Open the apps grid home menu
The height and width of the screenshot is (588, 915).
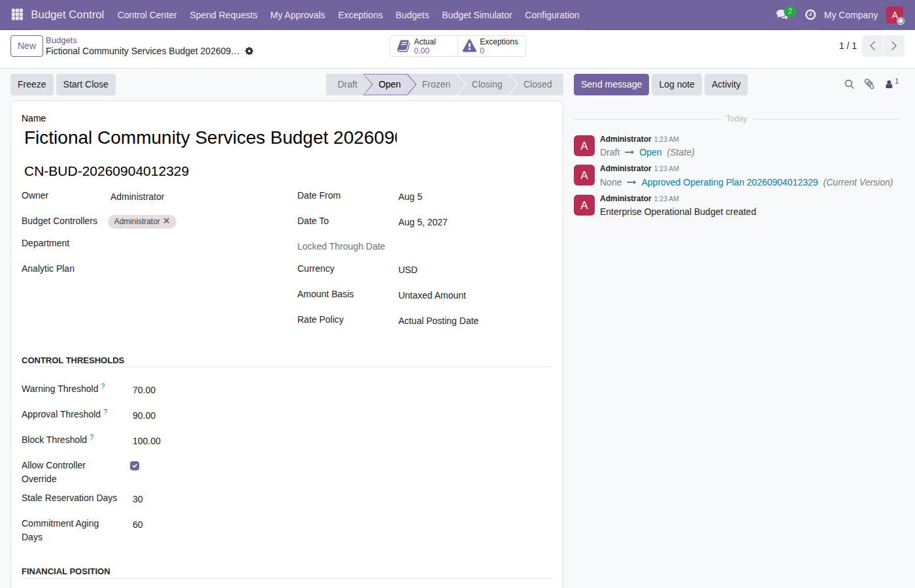[17, 14]
